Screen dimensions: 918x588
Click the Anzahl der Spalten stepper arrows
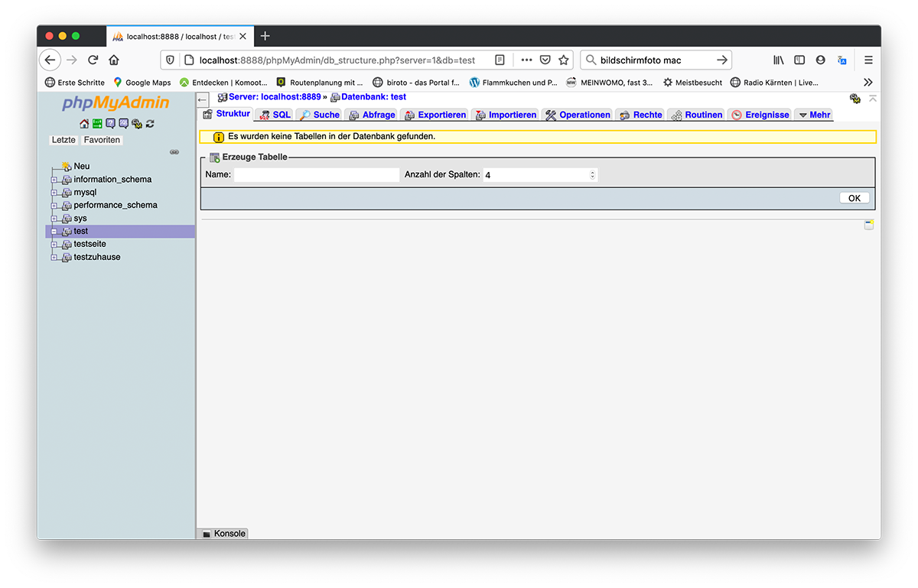coord(592,175)
